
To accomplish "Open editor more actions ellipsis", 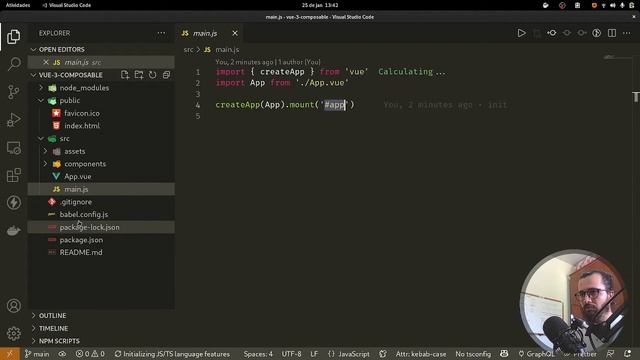I will (x=627, y=33).
